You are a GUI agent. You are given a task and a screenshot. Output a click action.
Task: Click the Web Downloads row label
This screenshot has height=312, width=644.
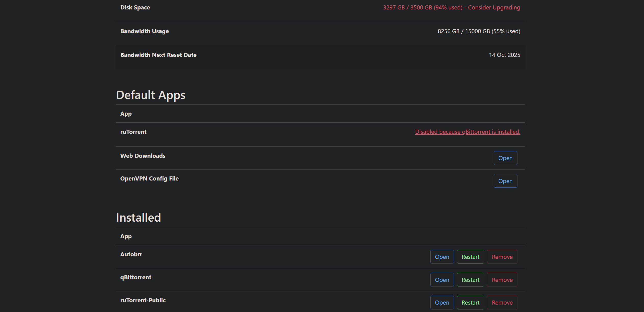coord(143,156)
